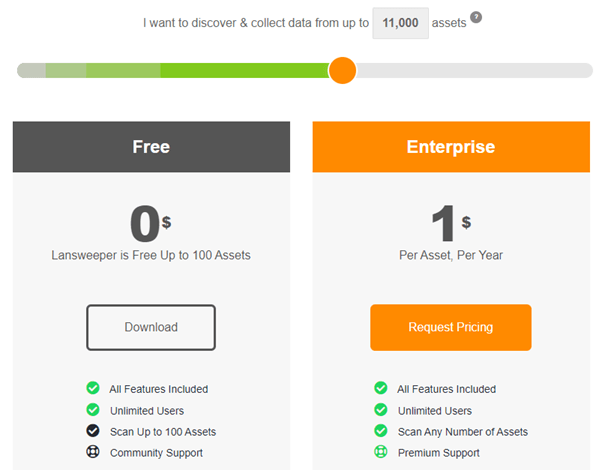Click the bright green slider segment
The height and width of the screenshot is (470, 605).
pos(245,71)
